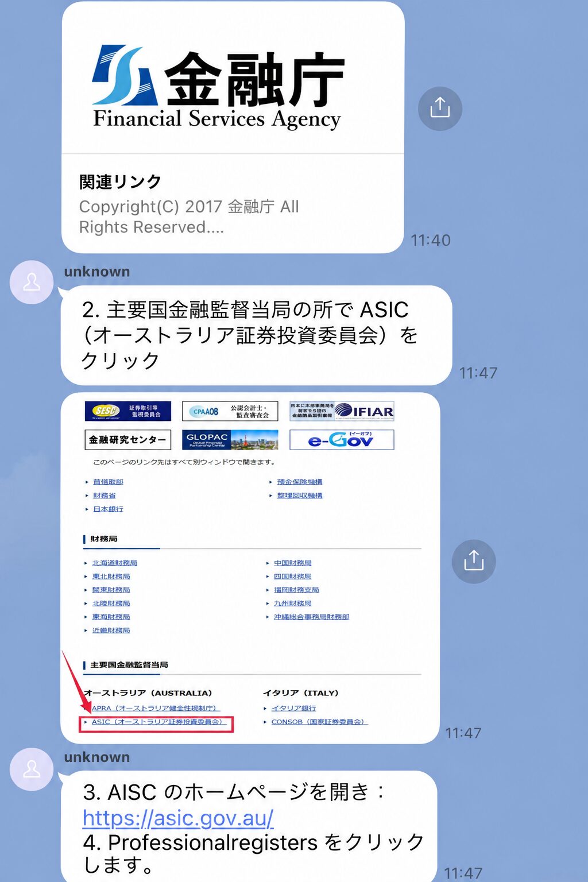
Task: Tap sender name unknown above message 2
Action: pyautogui.click(x=97, y=272)
